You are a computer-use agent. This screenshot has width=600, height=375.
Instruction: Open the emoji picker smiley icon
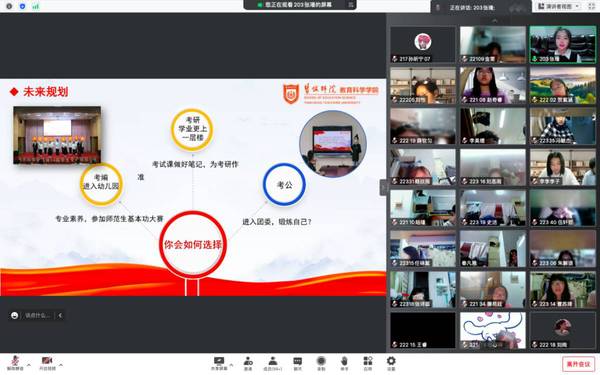(x=15, y=316)
